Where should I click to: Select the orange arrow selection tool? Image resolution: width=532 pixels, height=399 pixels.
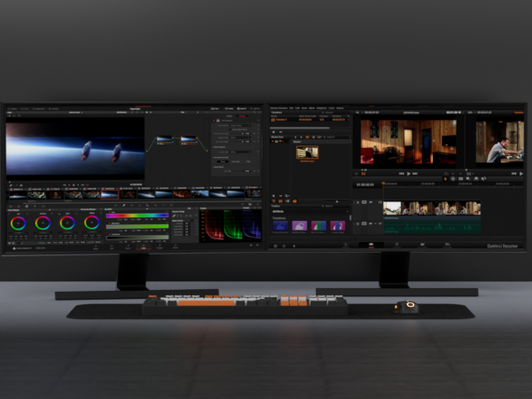coord(445,179)
